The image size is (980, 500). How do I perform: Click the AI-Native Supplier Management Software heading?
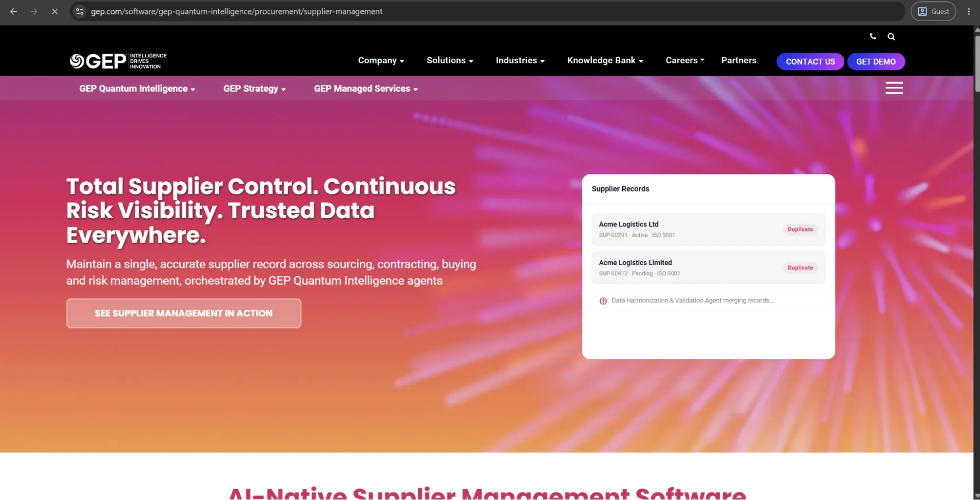pyautogui.click(x=487, y=493)
